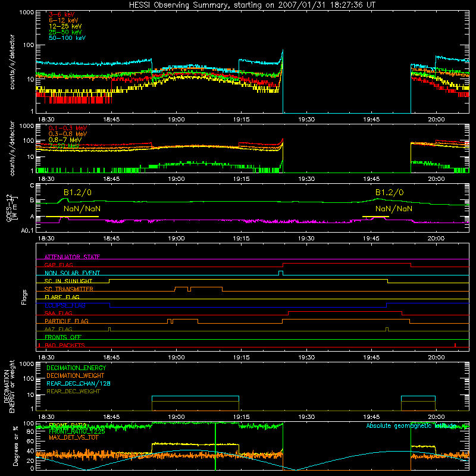Click the 20:00 tick label under the decimation panel
Image resolution: width=476 pixels, height=476 pixels.
click(x=436, y=417)
